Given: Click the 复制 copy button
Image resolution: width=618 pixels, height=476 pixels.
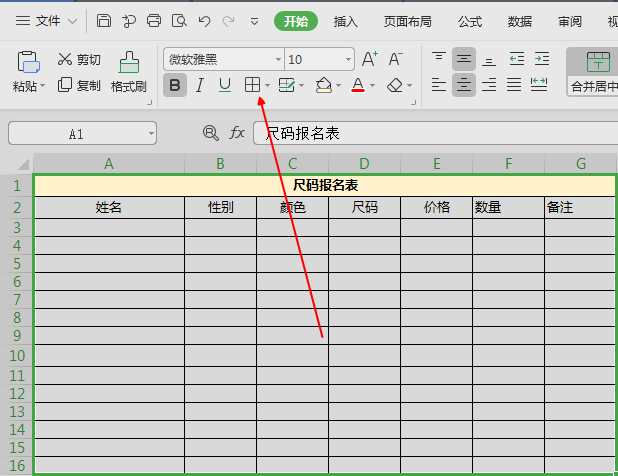Looking at the screenshot, I should click(79, 85).
